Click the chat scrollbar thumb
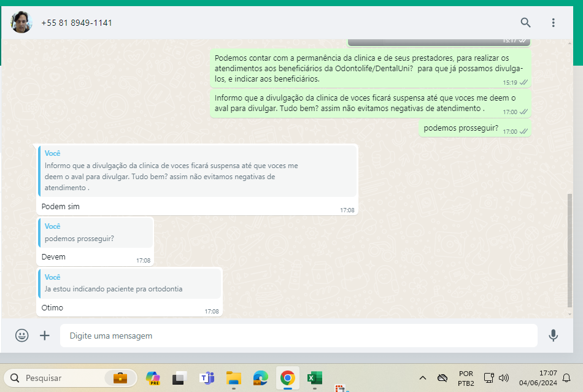583x392 pixels. point(569,250)
